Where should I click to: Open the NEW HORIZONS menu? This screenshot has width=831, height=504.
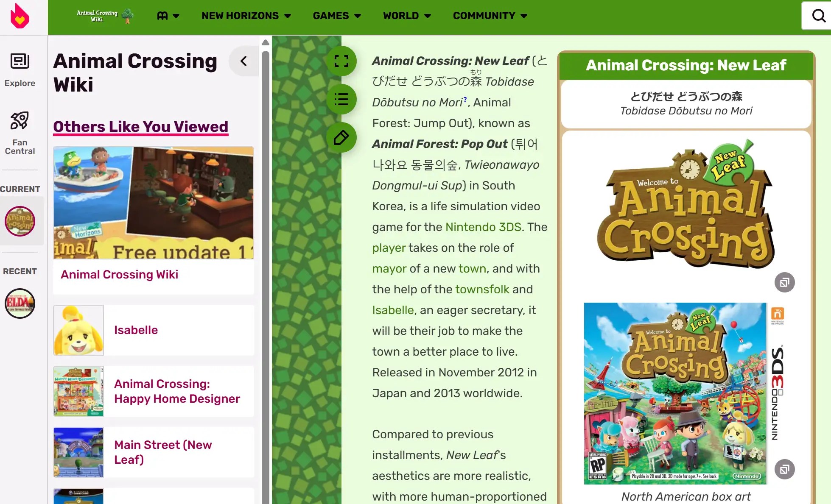240,16
